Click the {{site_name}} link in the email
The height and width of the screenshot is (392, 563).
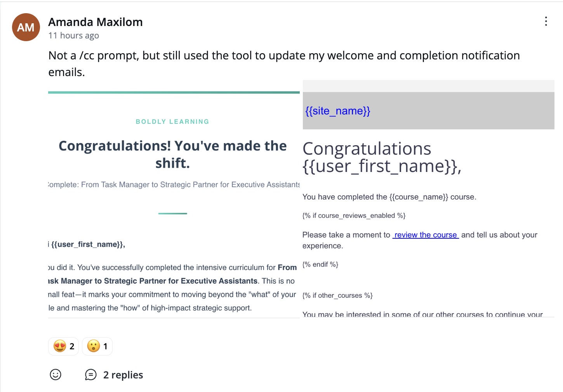pyautogui.click(x=338, y=111)
